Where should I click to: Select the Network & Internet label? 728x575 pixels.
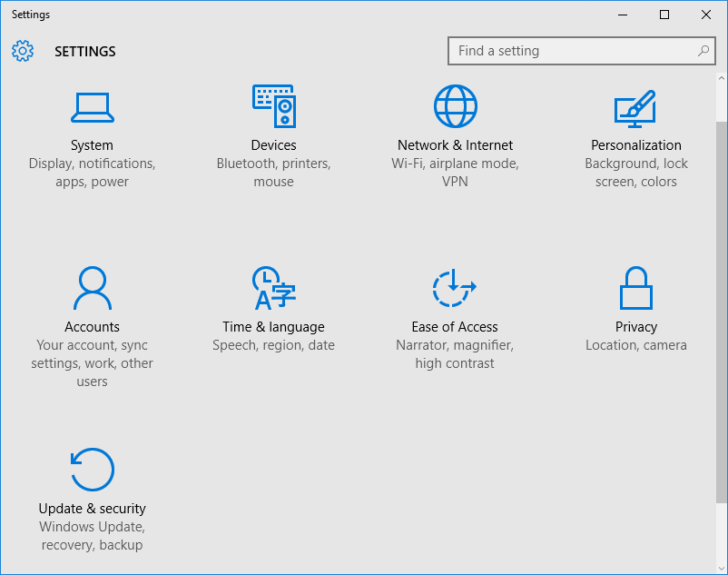pos(455,145)
